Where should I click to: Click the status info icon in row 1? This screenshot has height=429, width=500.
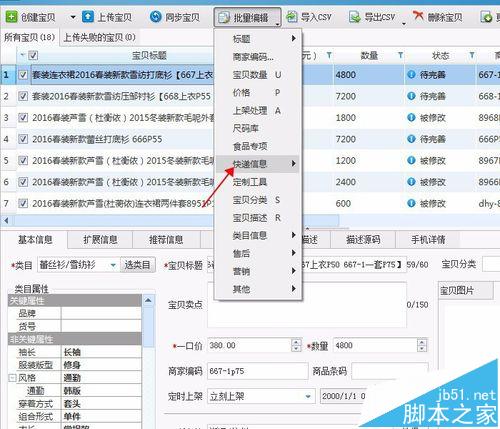(x=411, y=75)
